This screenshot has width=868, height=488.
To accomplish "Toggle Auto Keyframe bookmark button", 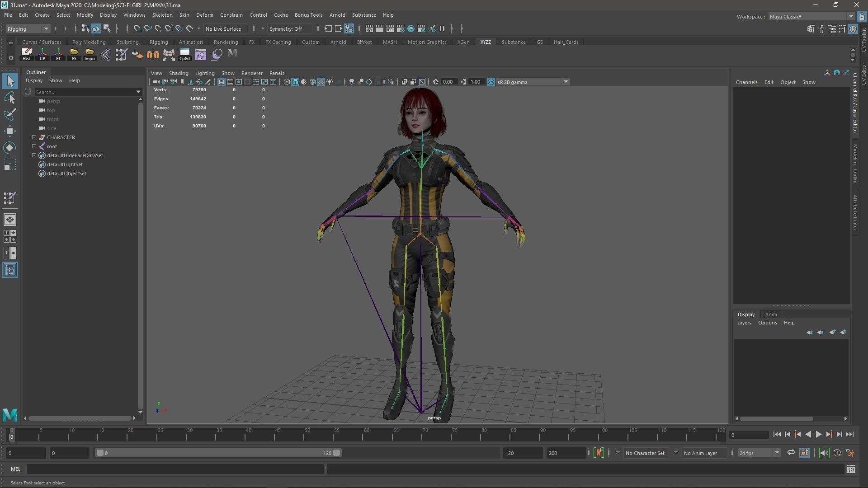I will tap(599, 453).
